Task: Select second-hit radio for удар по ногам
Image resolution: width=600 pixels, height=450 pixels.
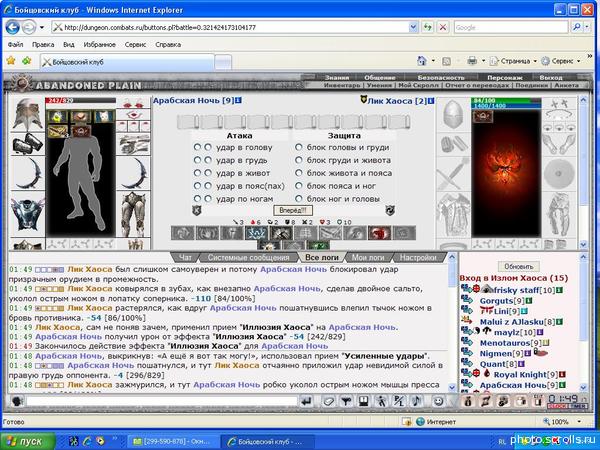Action: click(x=208, y=199)
